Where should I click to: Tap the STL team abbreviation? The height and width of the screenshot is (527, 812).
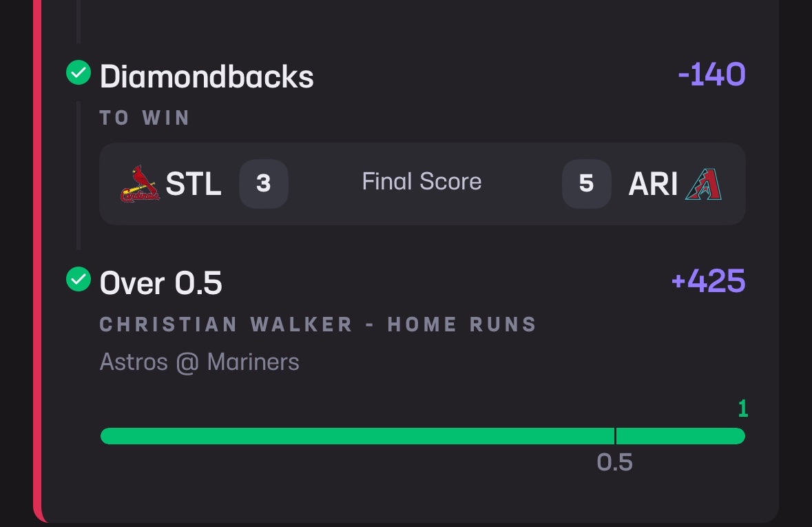[193, 183]
